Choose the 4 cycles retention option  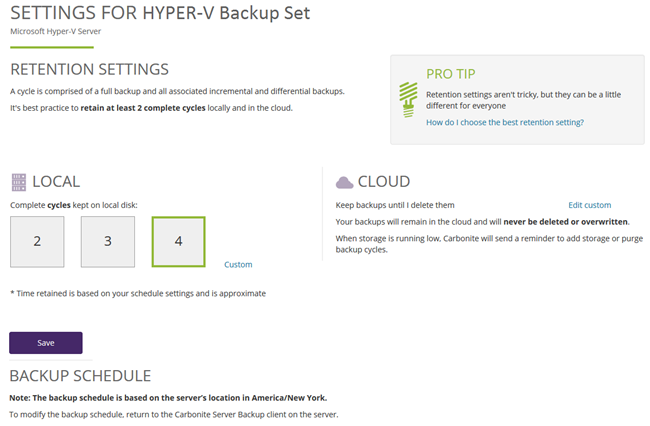(x=178, y=241)
